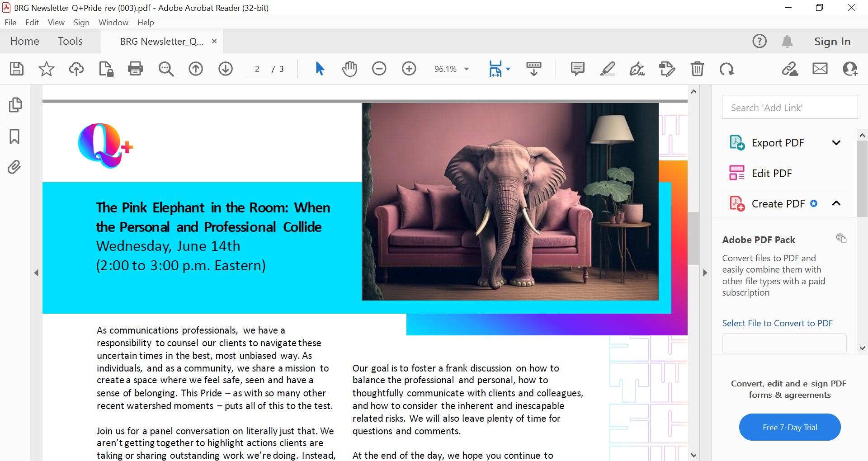Go to the previous page arrow
Screen dimensions: 868x461
[196, 69]
